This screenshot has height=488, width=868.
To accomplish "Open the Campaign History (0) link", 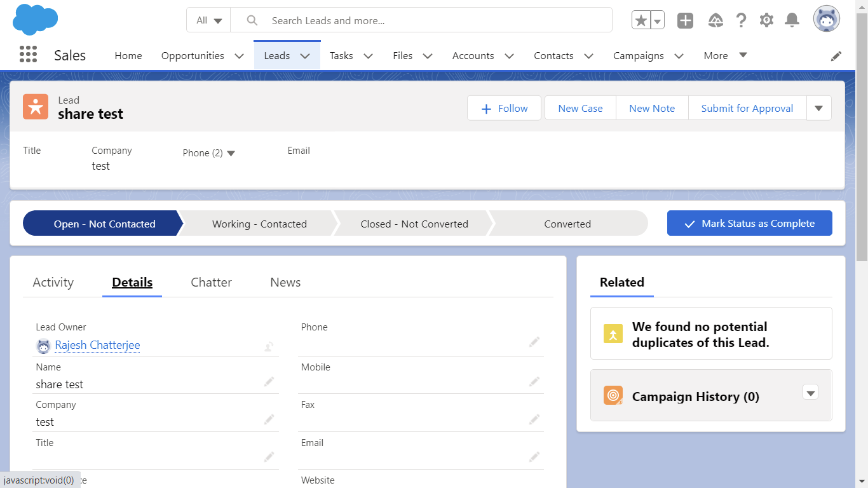I will tap(696, 396).
